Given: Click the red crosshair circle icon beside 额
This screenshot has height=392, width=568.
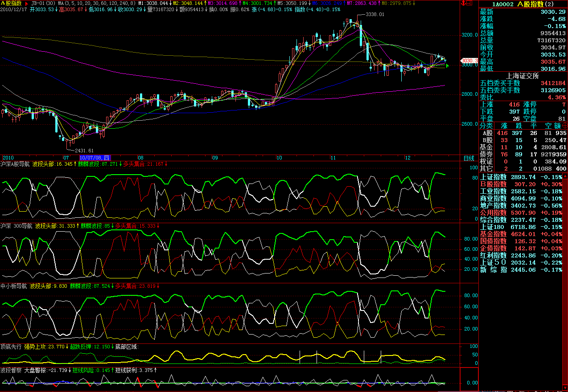Looking at the screenshot, I should click(x=565, y=126).
